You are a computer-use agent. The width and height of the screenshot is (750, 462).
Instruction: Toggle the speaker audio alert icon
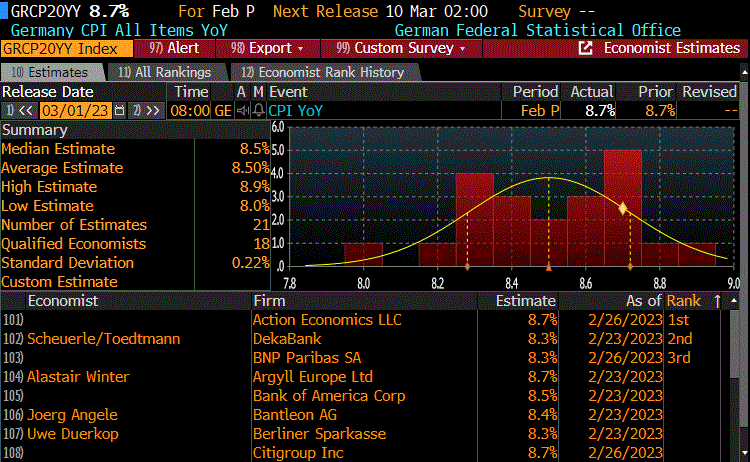(243, 111)
